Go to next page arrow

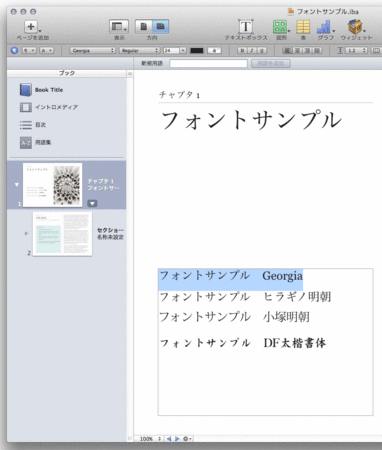[177, 439]
